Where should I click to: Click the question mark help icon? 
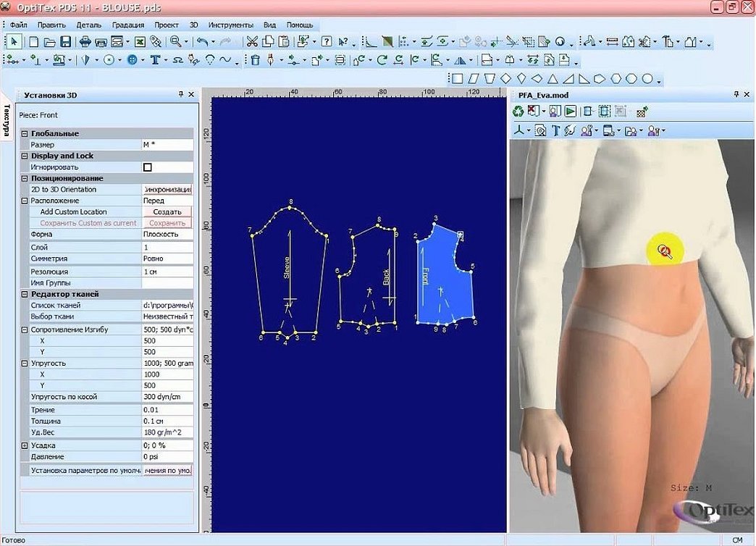pos(327,42)
